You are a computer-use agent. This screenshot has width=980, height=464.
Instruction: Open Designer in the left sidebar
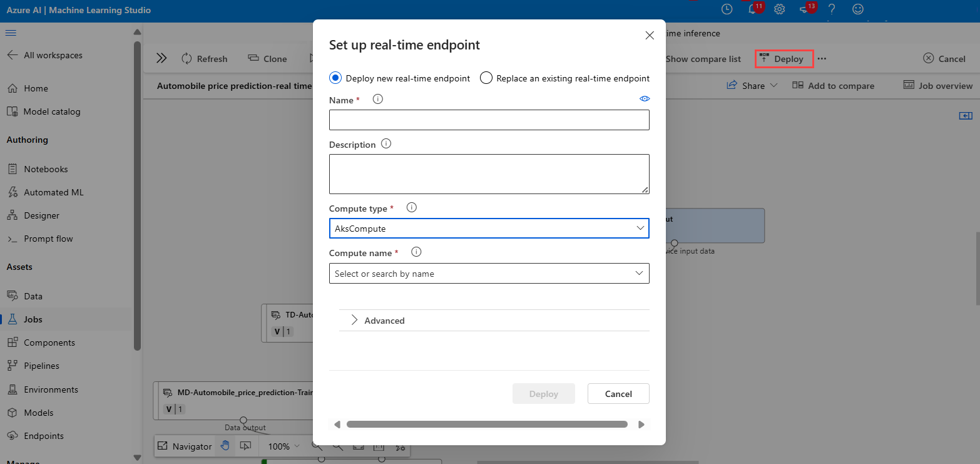point(41,215)
